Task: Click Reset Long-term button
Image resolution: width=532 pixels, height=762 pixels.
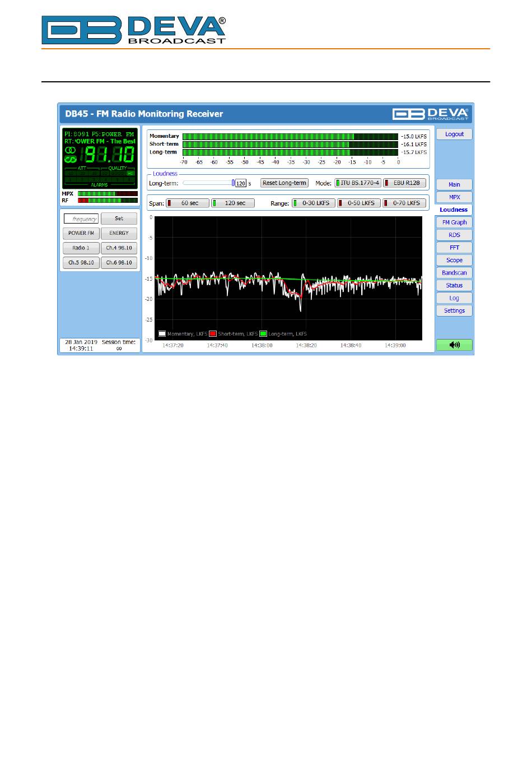Action: (284, 183)
